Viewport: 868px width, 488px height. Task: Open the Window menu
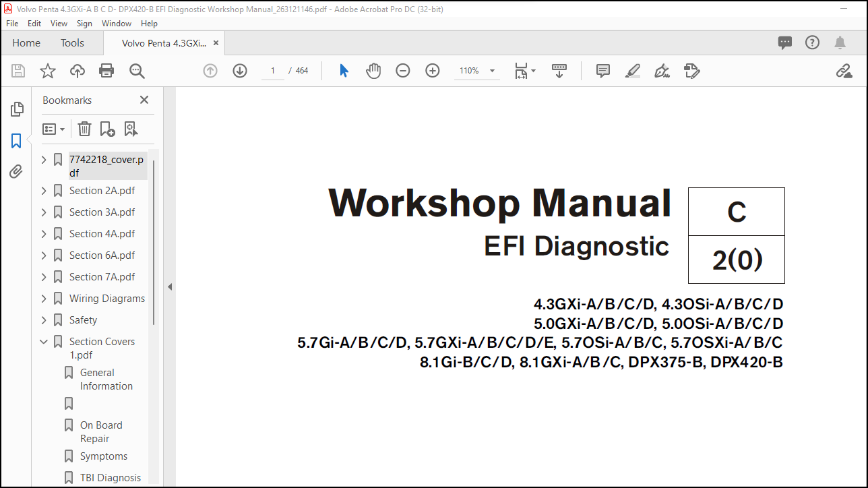click(117, 23)
